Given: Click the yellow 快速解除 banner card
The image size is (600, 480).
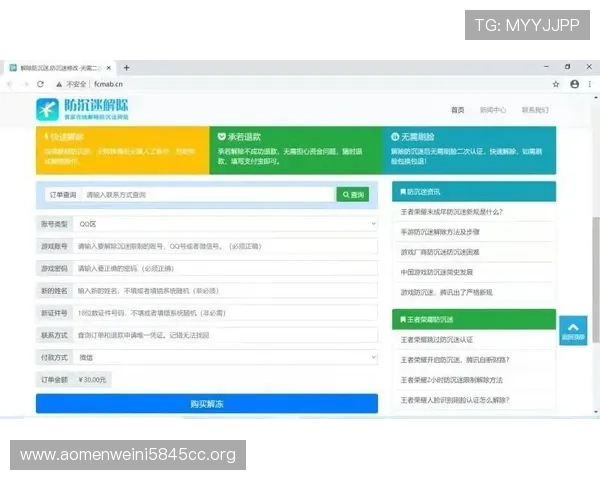Looking at the screenshot, I should point(123,150).
